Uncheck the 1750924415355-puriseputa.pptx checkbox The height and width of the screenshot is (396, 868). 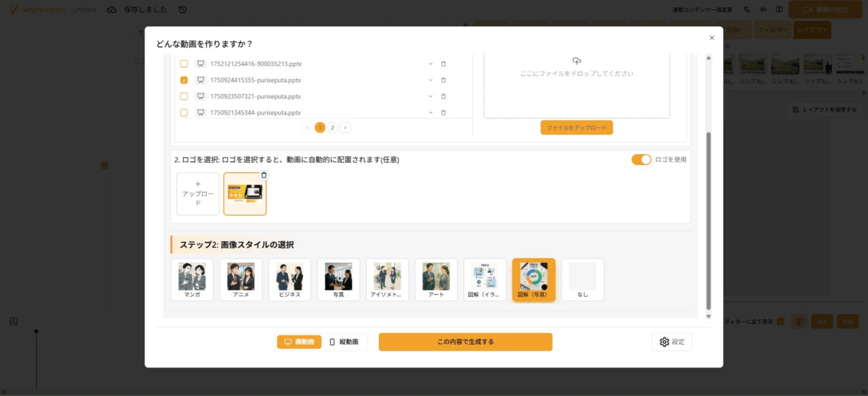pos(184,80)
